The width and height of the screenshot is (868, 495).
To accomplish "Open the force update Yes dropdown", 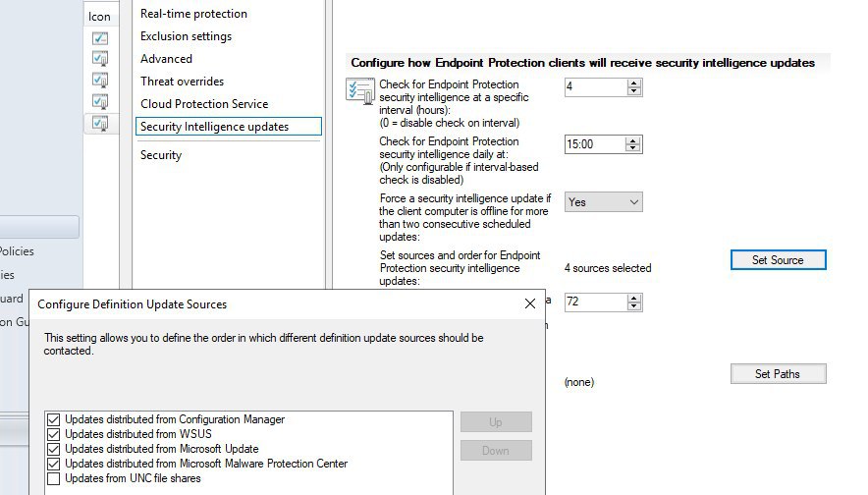I will click(x=603, y=202).
